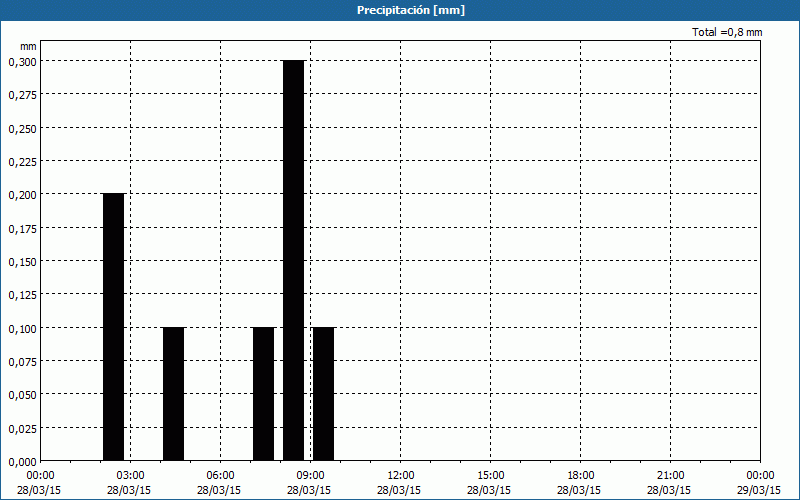The height and width of the screenshot is (500, 800).
Task: Click the 0,200 y-axis label
Action: [x=22, y=194]
